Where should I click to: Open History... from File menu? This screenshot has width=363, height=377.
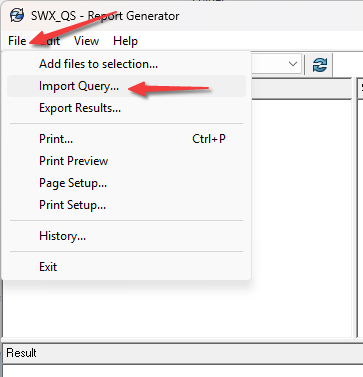tap(126, 236)
